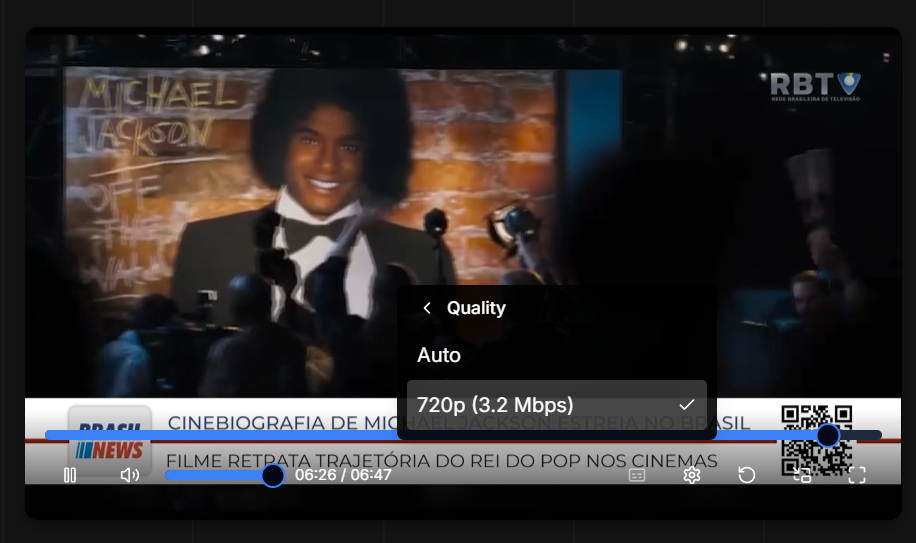916x543 pixels.
Task: Mute the audio with the speaker icon
Action: point(130,475)
